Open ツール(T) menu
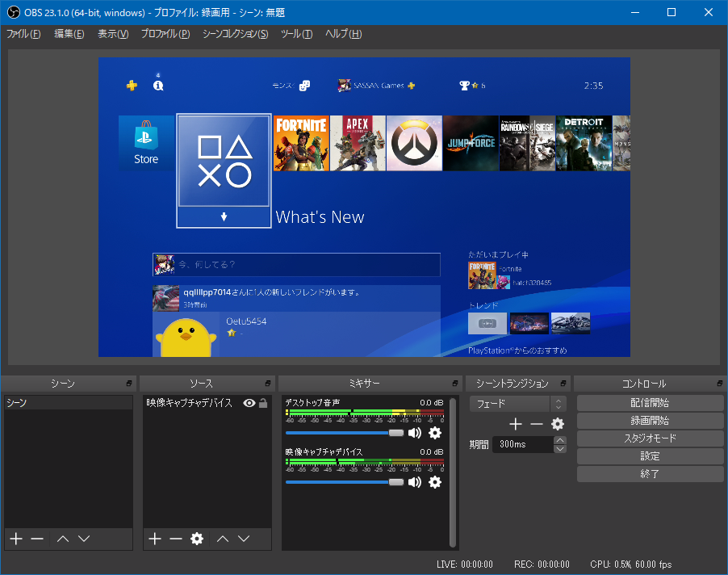Screen dimensions: 728x575 297,34
